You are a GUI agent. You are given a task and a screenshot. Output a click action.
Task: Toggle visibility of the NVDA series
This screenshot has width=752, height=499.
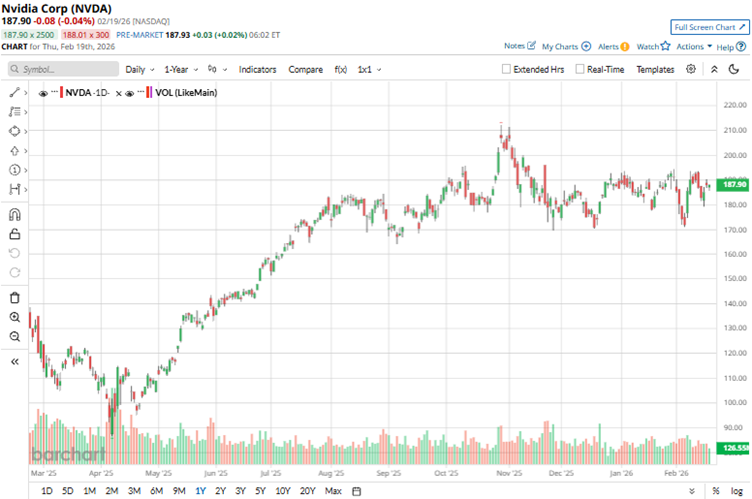pyautogui.click(x=43, y=93)
